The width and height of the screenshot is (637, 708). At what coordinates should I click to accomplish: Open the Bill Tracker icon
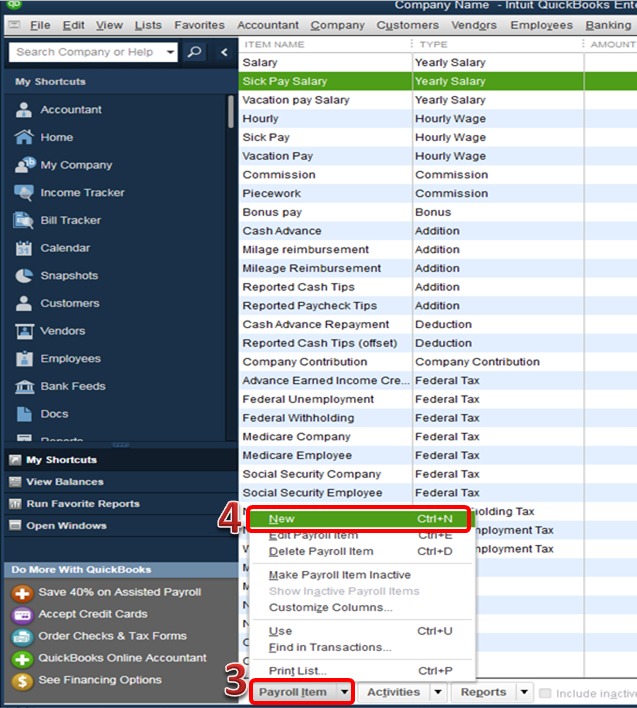24,220
